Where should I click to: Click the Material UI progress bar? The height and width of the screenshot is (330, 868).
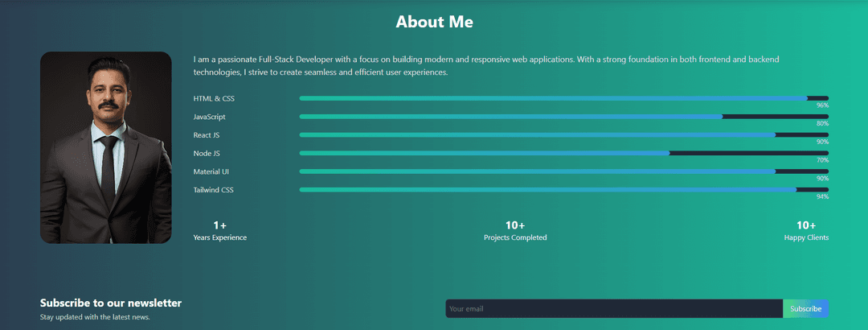point(563,171)
